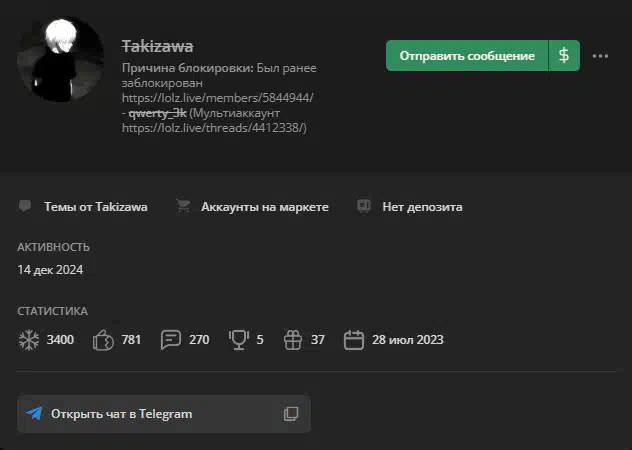This screenshot has height=450, width=632.
Task: Open chat in Telegram button
Action: [x=164, y=414]
